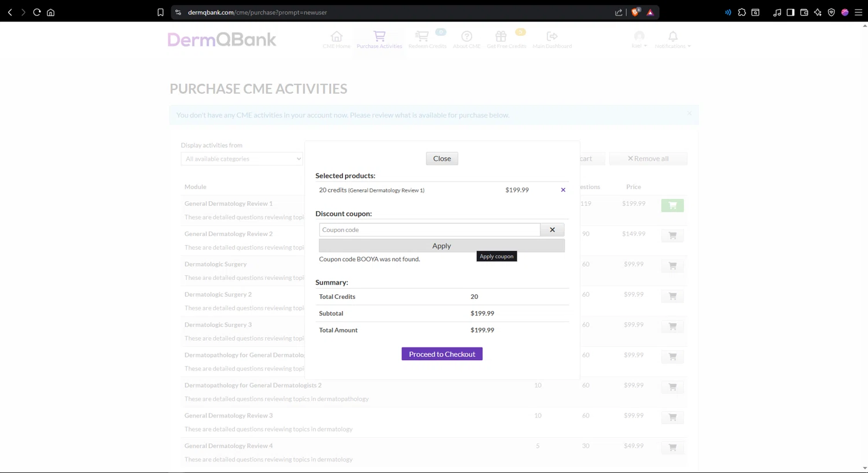
Task: Click into the Coupon code field
Action: [429, 230]
